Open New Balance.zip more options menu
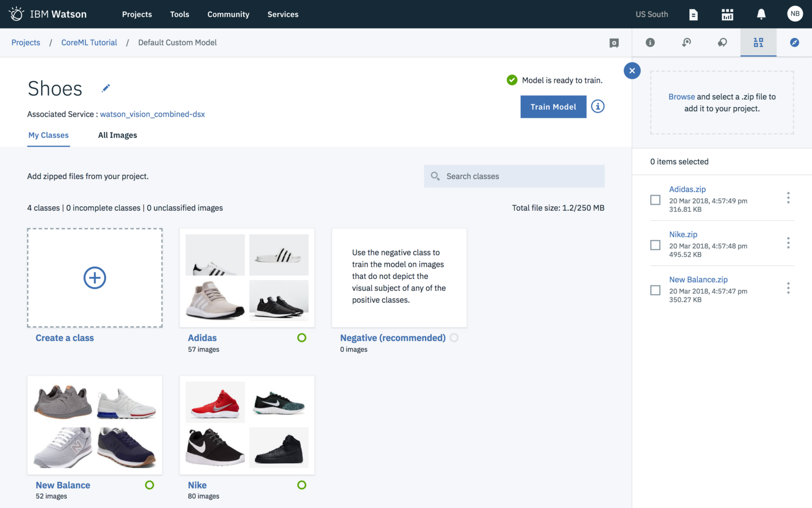The image size is (812, 508). [788, 288]
